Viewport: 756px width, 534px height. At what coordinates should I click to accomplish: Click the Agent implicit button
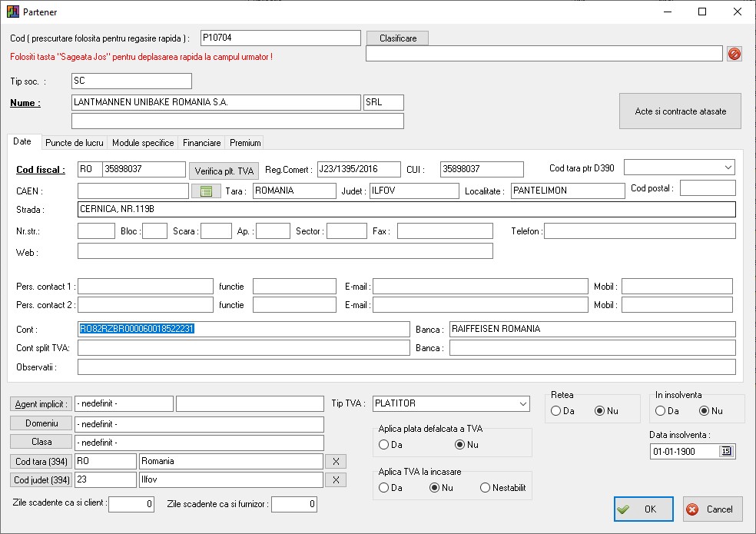[41, 404]
